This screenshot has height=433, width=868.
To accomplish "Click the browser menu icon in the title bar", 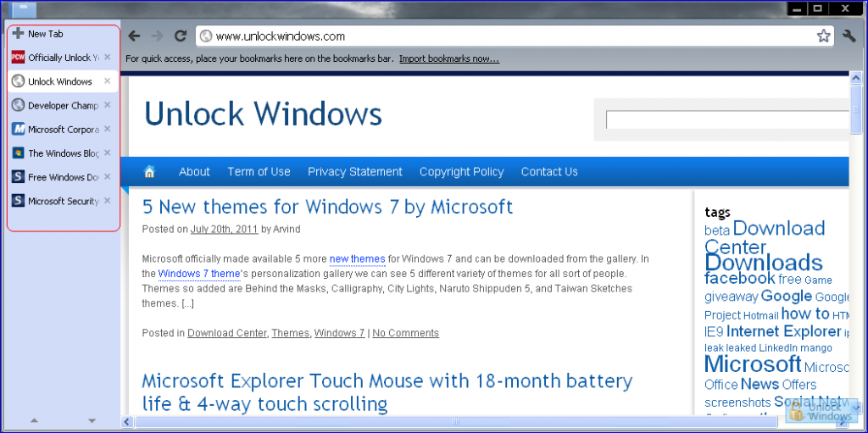I will 23,8.
